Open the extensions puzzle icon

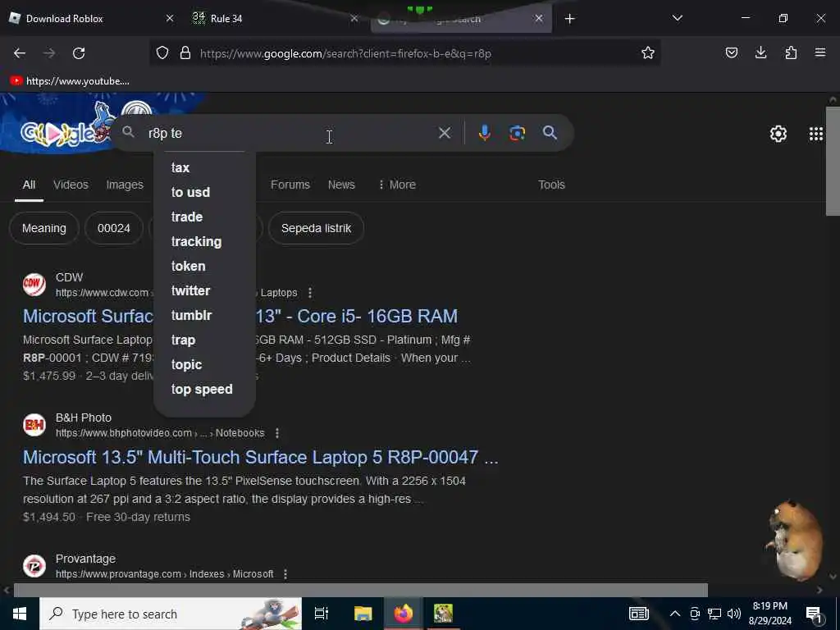[x=791, y=53]
